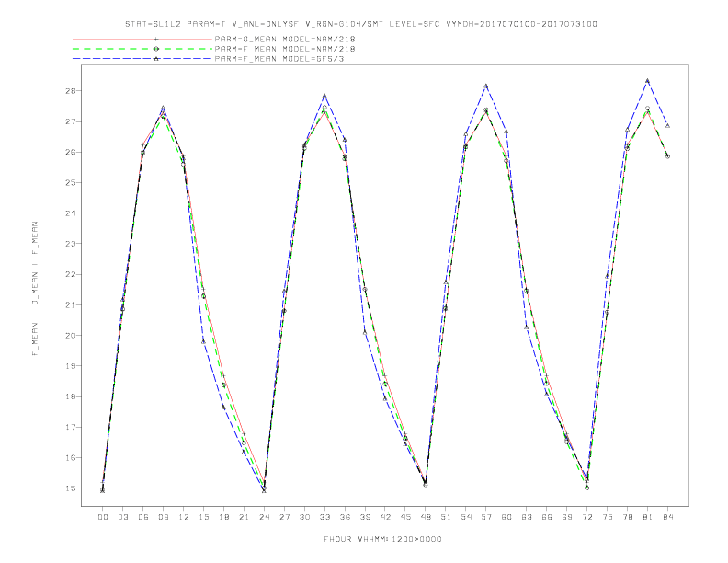Click x-axis tick label 48
Screen dimensions: 728x563
[x=426, y=517]
